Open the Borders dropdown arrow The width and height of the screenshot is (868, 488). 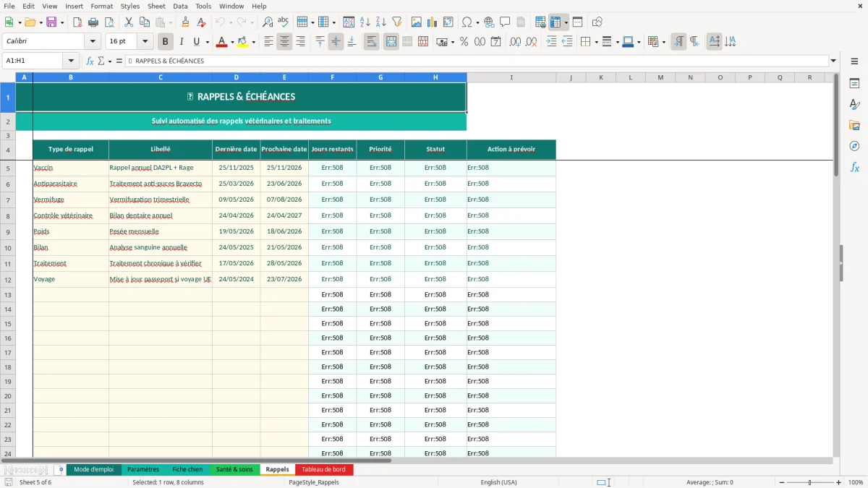(x=596, y=42)
